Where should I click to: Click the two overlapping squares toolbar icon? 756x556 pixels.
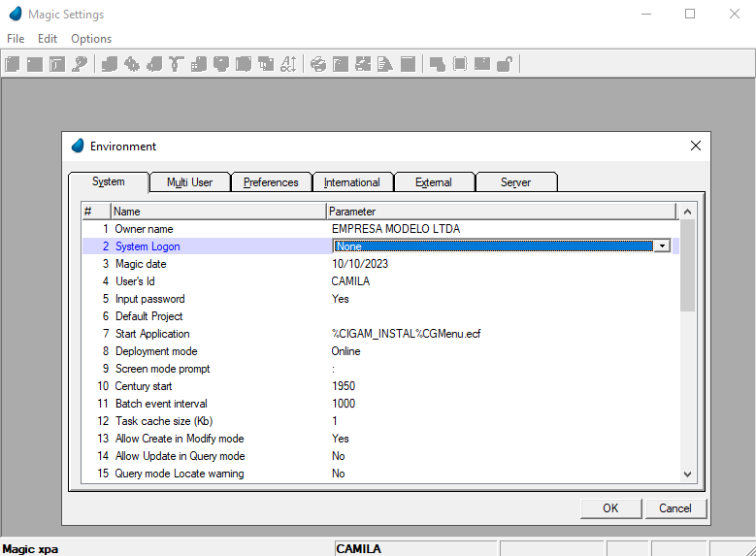coord(266,64)
